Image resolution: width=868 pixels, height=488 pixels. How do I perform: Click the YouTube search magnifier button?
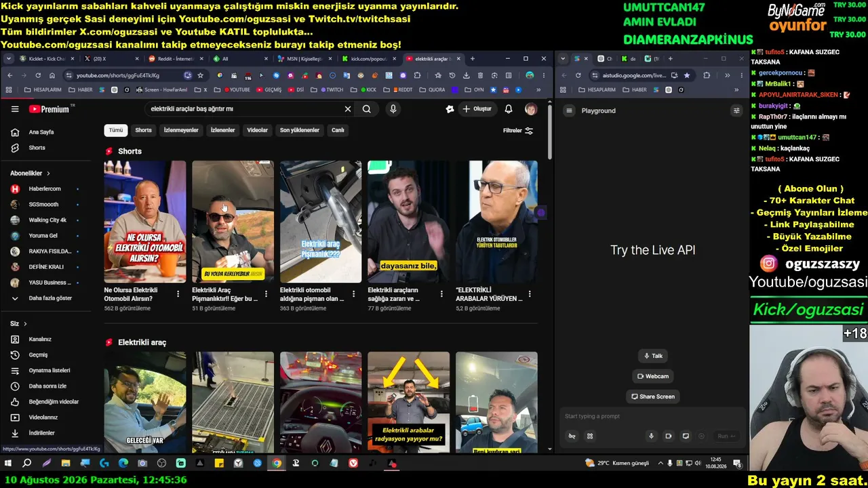coord(367,108)
